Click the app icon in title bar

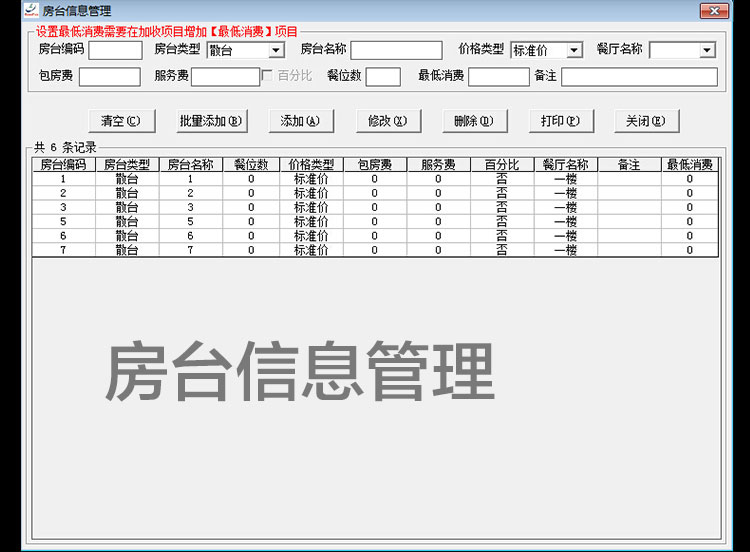31,10
